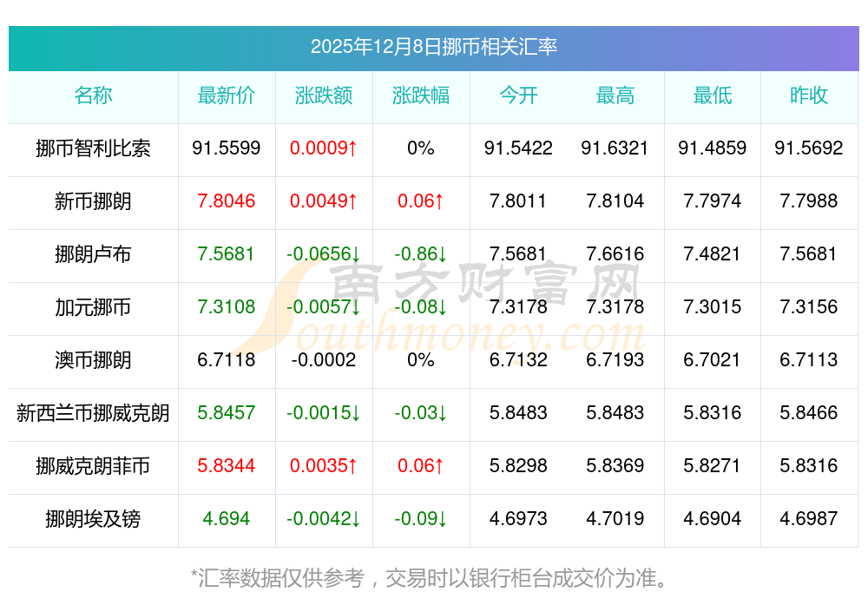The image size is (868, 605).
Task: Click the 挪朗埃及镑 currency name
Action: tap(93, 519)
